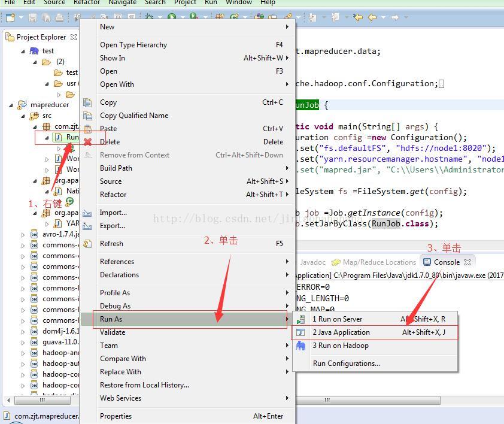Image resolution: width=504 pixels, height=424 pixels.
Task: Click the Export icon in context menu
Action: pos(87,226)
